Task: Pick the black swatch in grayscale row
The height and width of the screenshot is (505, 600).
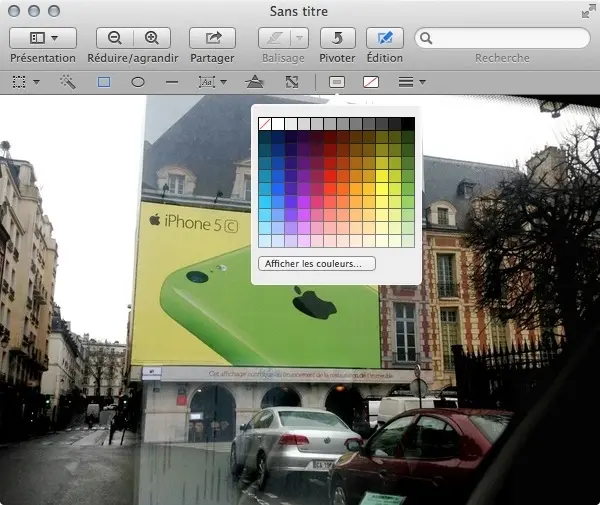Action: click(x=408, y=124)
